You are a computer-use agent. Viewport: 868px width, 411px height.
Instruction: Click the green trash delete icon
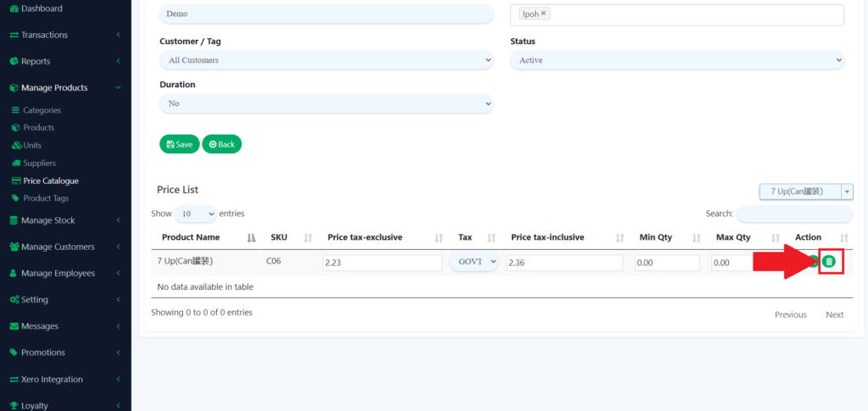tap(828, 262)
